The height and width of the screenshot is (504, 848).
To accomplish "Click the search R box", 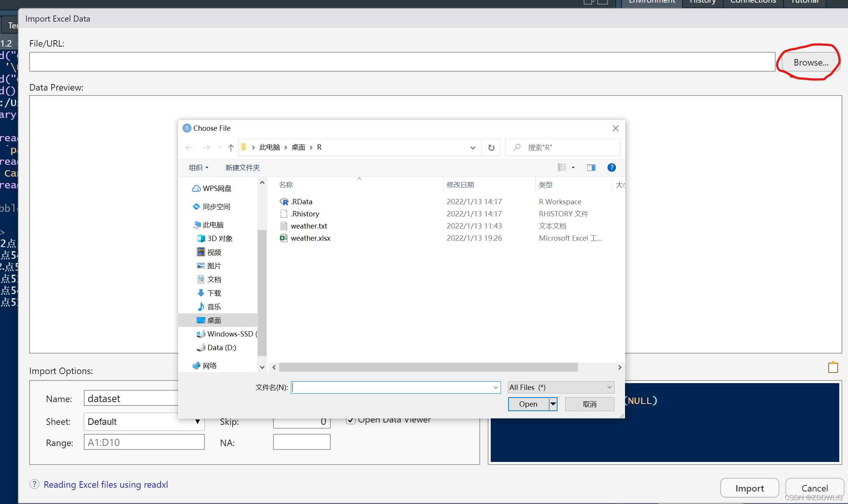I will (x=563, y=147).
